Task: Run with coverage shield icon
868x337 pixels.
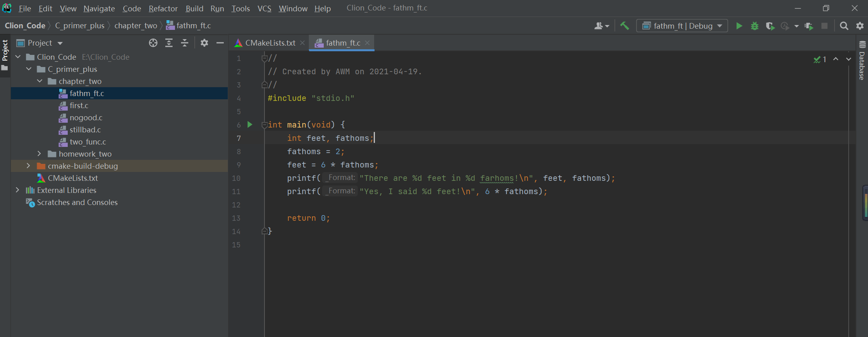Action: pyautogui.click(x=770, y=26)
